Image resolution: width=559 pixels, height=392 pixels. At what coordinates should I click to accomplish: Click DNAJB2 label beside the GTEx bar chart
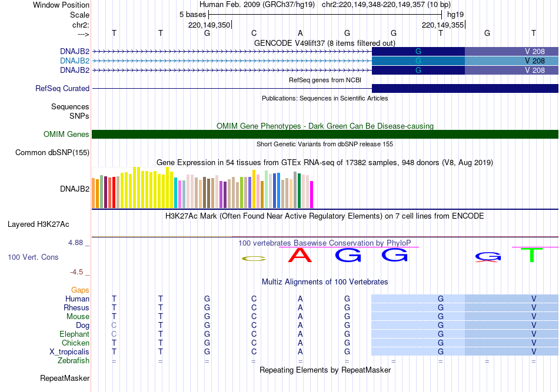click(x=75, y=189)
